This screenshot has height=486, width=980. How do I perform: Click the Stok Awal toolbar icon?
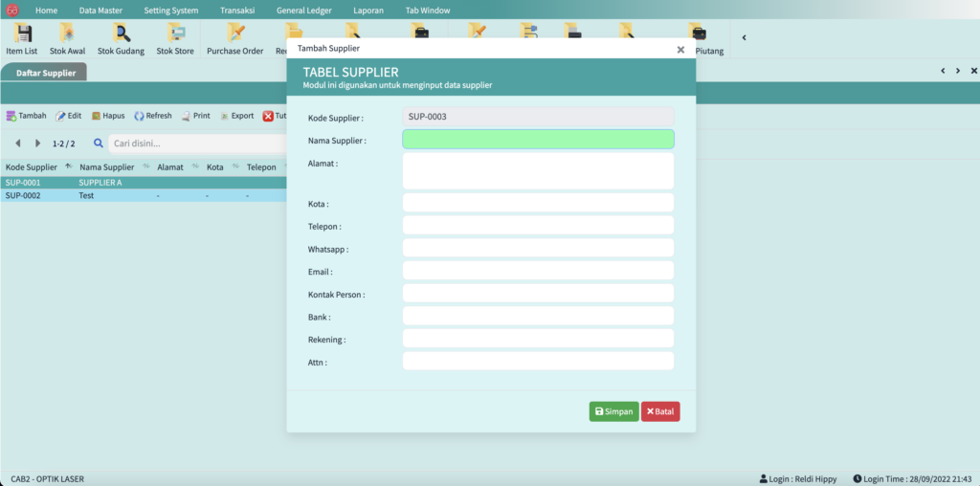67,38
